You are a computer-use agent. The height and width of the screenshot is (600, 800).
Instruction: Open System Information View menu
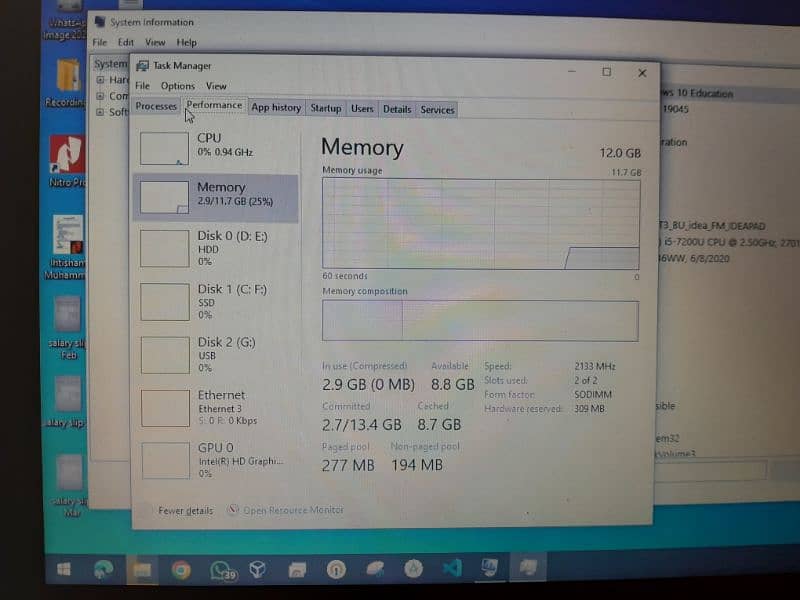[155, 42]
